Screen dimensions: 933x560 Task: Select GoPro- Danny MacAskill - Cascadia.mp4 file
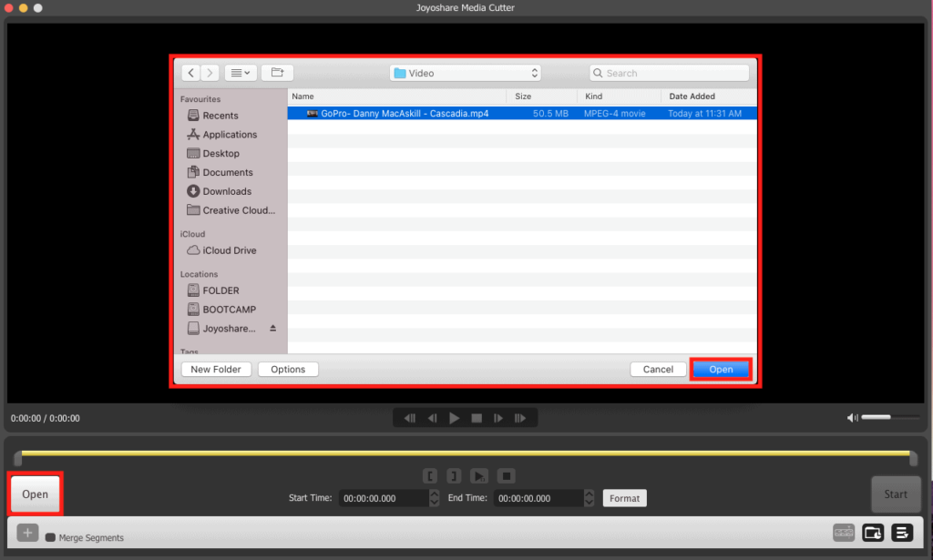(522, 113)
